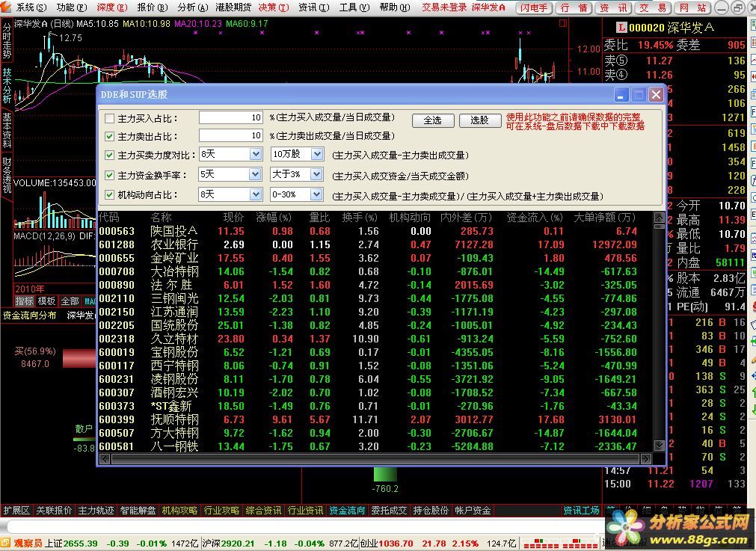This screenshot has width=756, height=551.
Task: Click the horizontal scrollbar under the stock table
Action: click(375, 459)
